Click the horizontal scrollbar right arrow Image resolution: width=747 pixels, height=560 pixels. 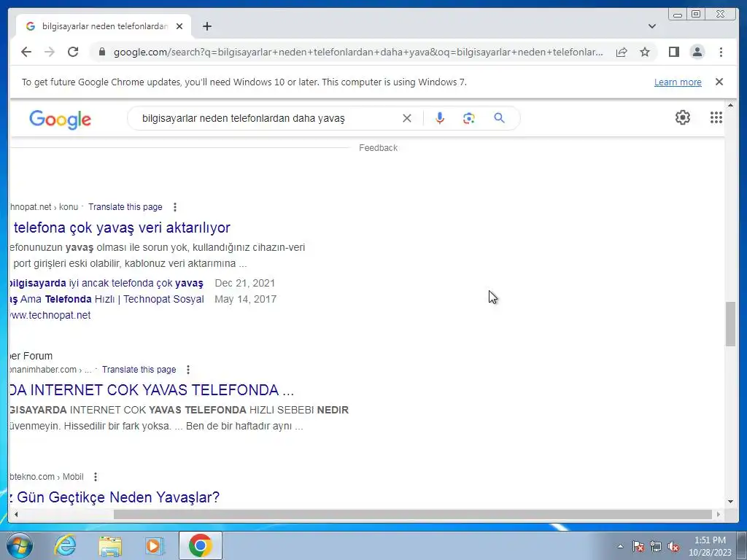click(719, 514)
